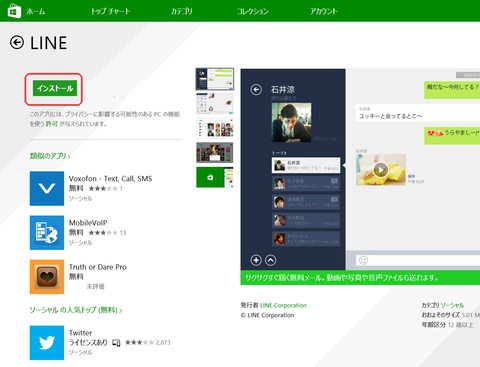Show the fifth green screenshot thumbnail
480x367 pixels.
click(x=215, y=177)
